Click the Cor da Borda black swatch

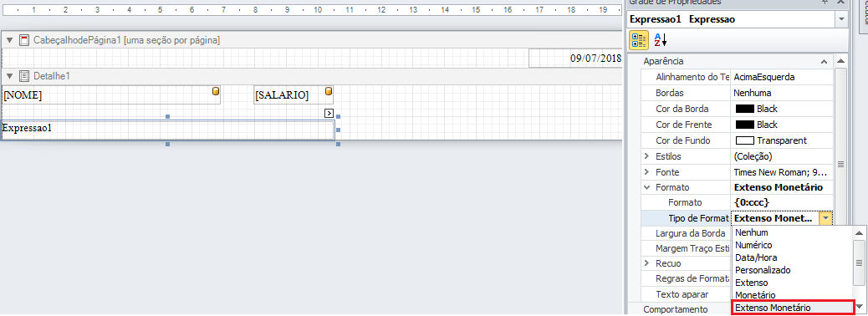point(744,109)
